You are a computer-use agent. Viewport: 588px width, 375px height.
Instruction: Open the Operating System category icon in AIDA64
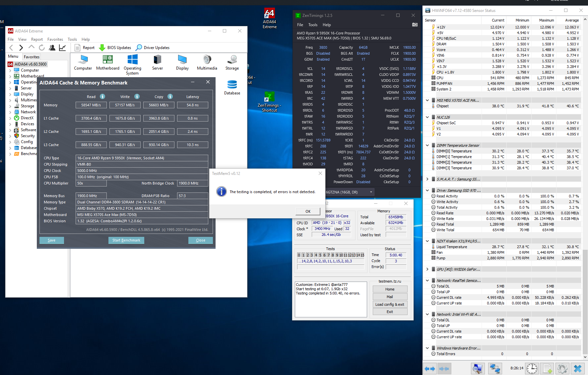click(132, 65)
